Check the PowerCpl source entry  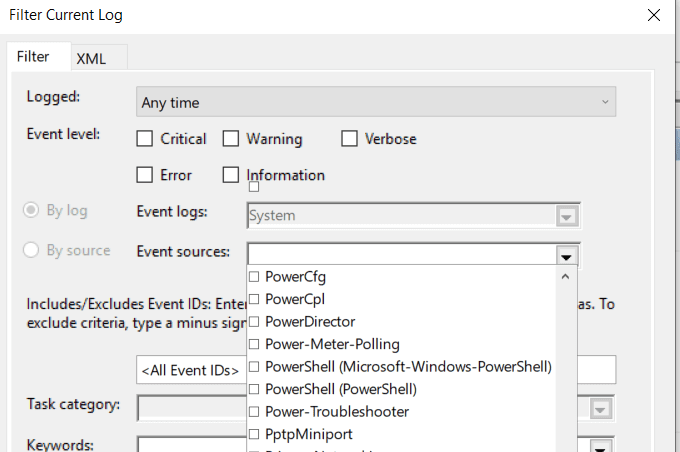[x=254, y=299]
